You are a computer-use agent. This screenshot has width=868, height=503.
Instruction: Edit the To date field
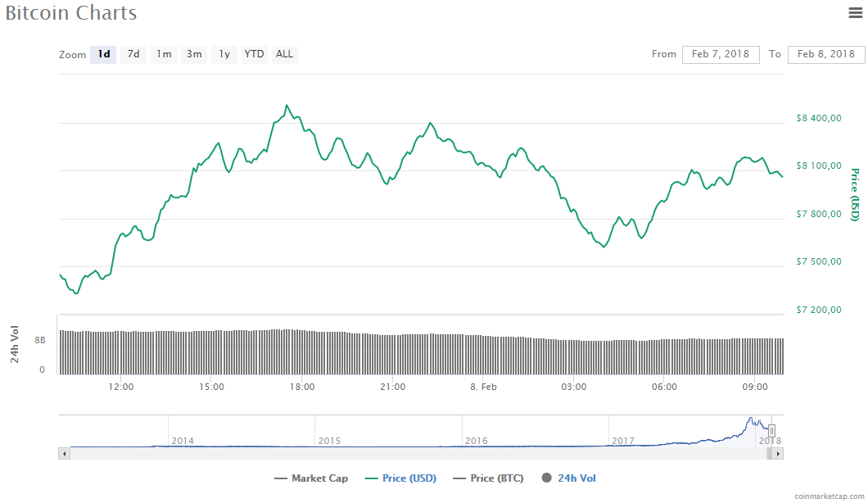pyautogui.click(x=826, y=54)
